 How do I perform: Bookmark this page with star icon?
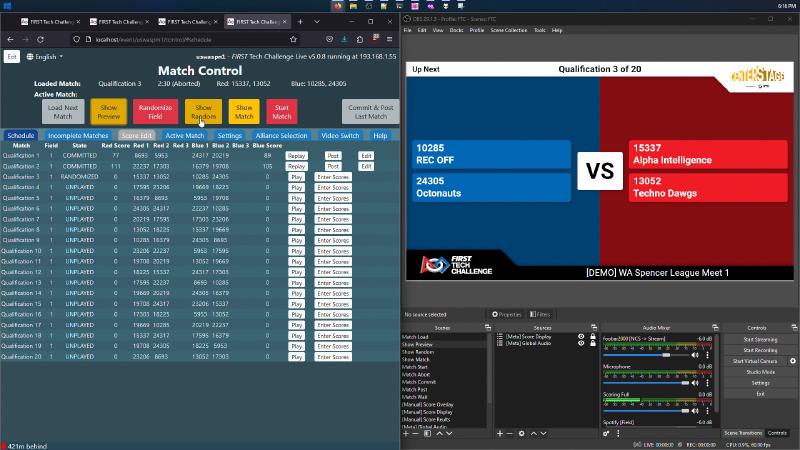[293, 39]
